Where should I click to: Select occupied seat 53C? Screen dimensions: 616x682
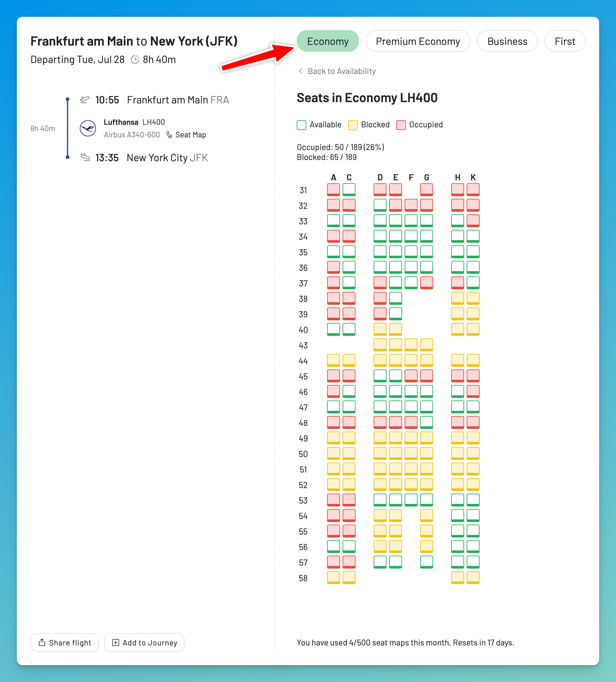[349, 500]
